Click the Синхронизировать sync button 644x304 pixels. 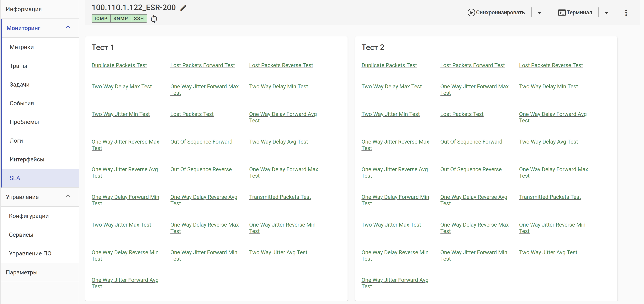coord(496,13)
